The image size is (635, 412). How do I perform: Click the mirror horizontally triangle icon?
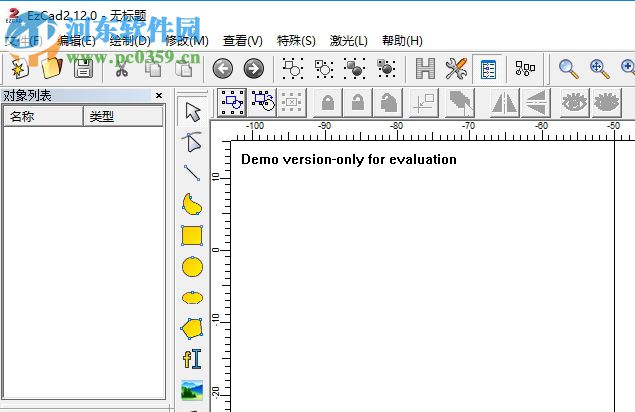click(x=504, y=102)
